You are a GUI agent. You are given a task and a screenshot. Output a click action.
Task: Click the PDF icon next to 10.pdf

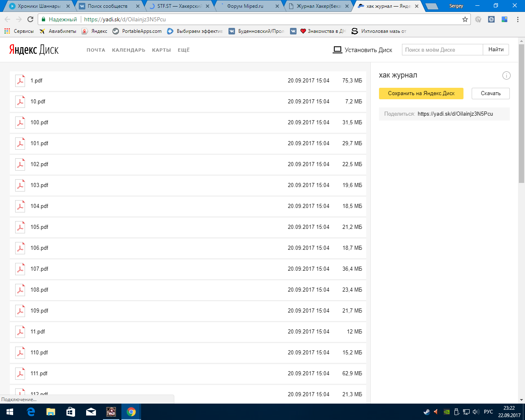tap(20, 102)
